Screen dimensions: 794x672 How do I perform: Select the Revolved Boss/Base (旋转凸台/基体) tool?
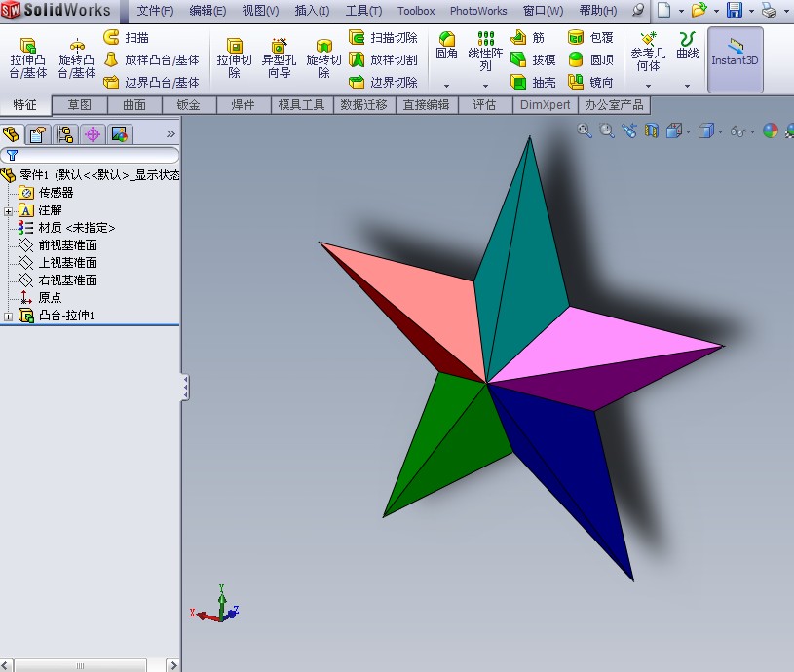pyautogui.click(x=76, y=58)
